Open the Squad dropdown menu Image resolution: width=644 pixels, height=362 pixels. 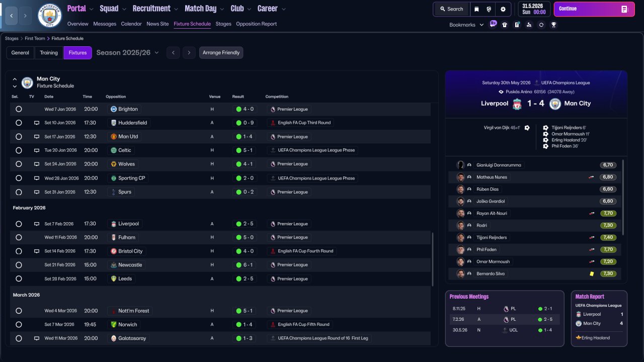113,9
